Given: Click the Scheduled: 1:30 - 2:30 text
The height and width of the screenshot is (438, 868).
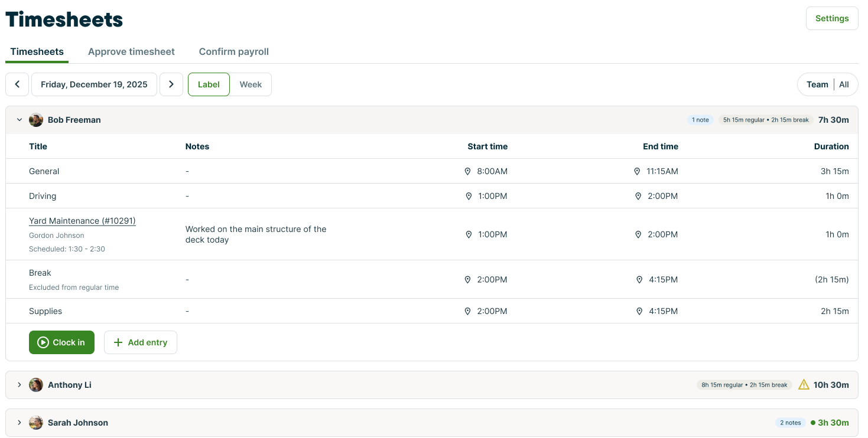Looking at the screenshot, I should (x=67, y=249).
